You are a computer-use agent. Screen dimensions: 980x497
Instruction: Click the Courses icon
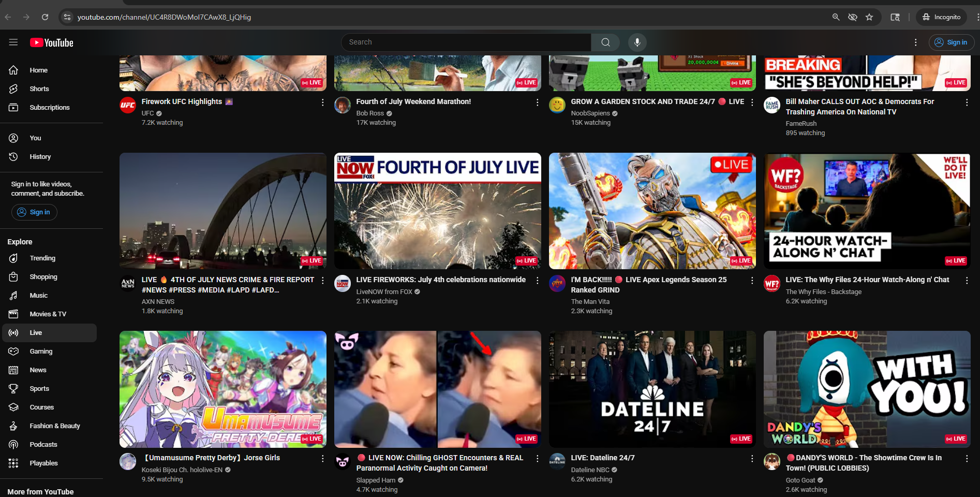[13, 407]
